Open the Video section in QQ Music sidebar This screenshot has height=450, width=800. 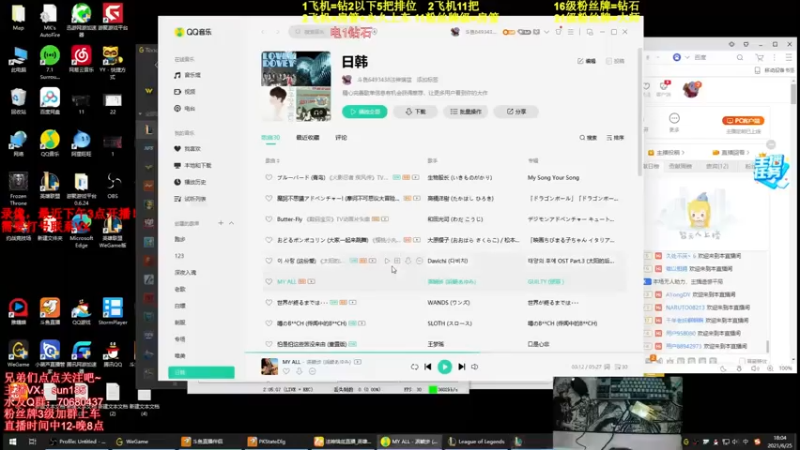point(185,92)
